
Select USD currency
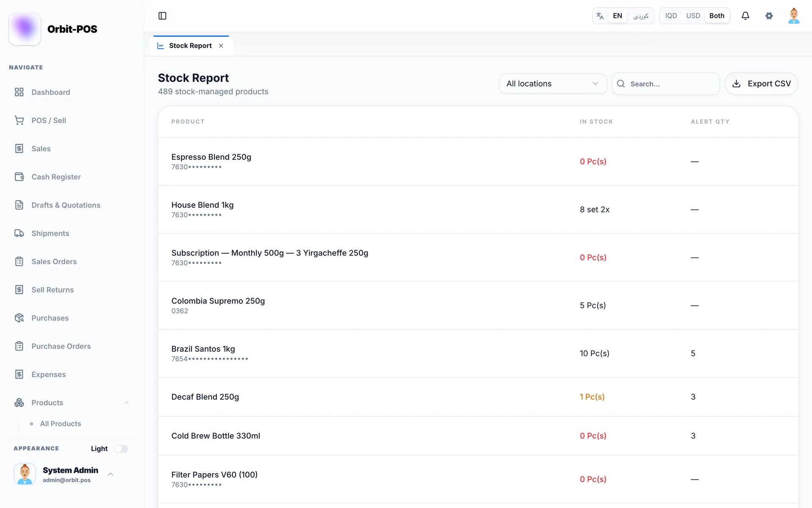pos(693,16)
